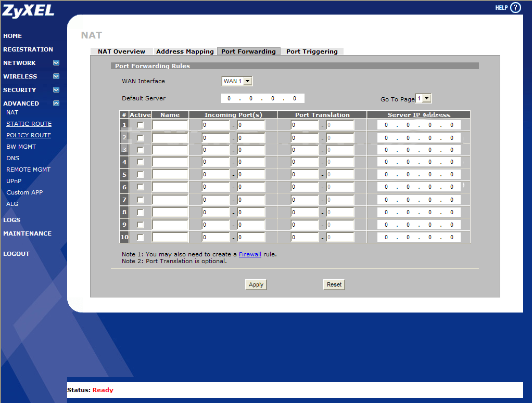Click the Reset button
This screenshot has height=403, width=532.
point(334,284)
